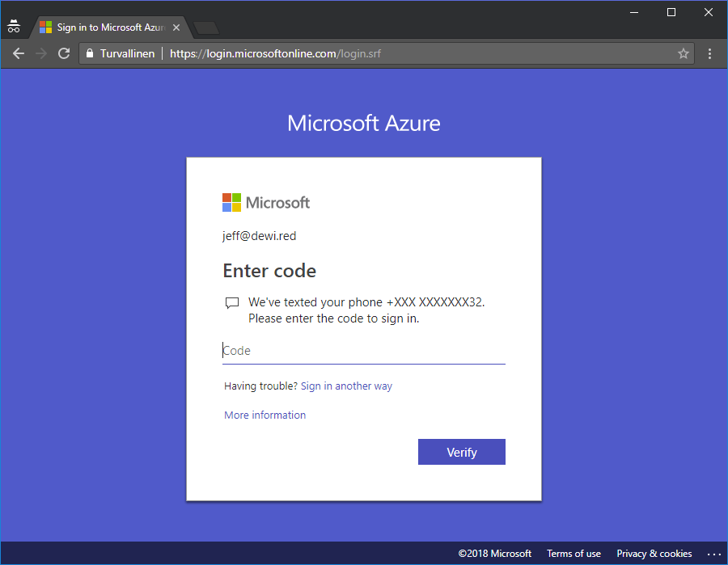
Task: Click the incognito mode icon
Action: coord(14,27)
